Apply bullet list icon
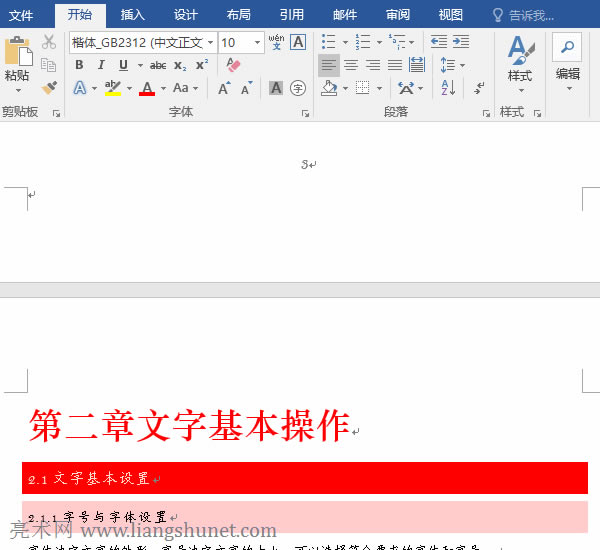The image size is (600, 550). (x=329, y=42)
